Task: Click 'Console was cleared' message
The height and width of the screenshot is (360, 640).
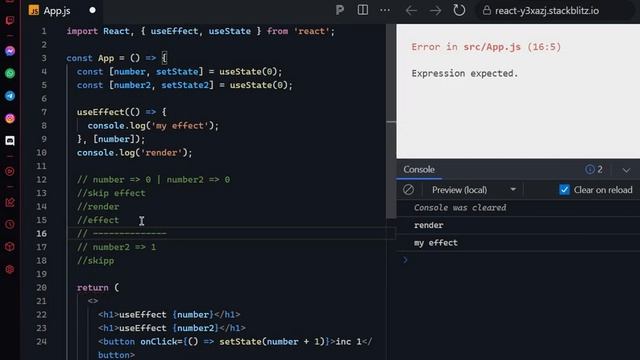Action: click(x=460, y=207)
